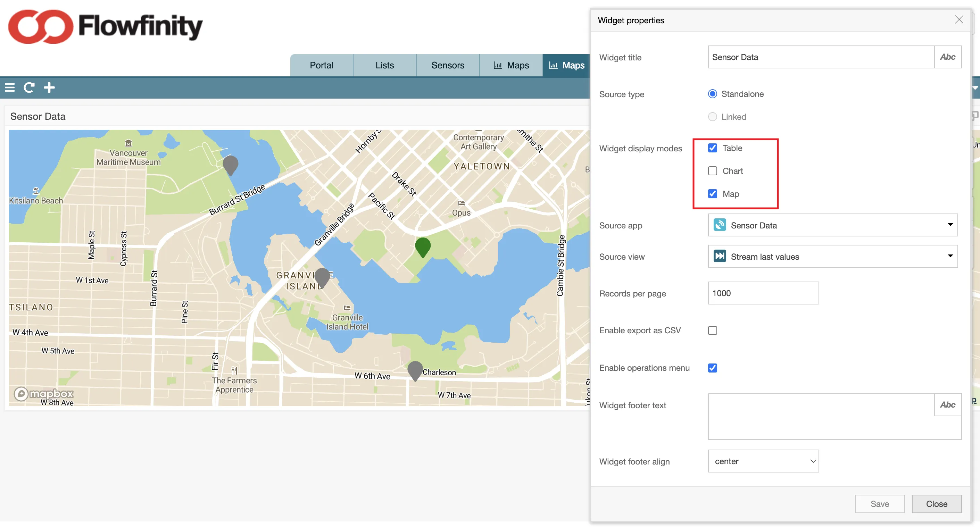Click the Save button

pyautogui.click(x=879, y=504)
